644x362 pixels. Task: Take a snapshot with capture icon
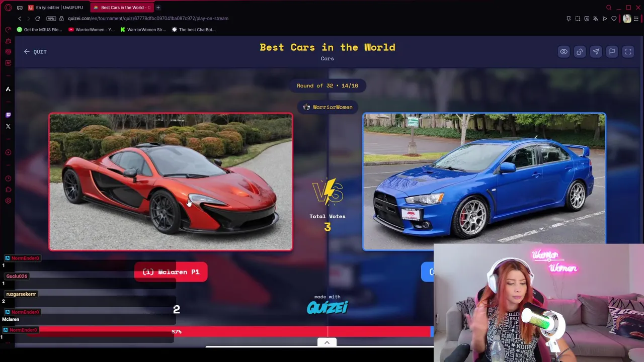tap(578, 19)
